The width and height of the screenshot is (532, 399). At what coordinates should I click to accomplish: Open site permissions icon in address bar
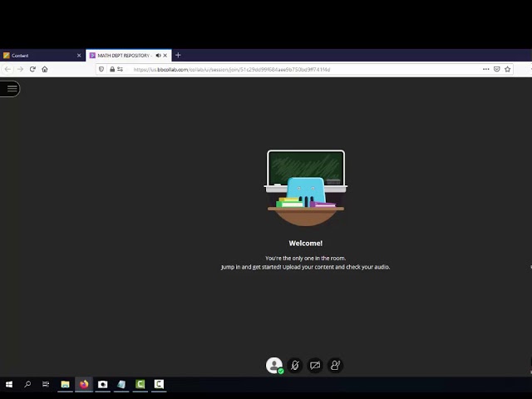(120, 69)
